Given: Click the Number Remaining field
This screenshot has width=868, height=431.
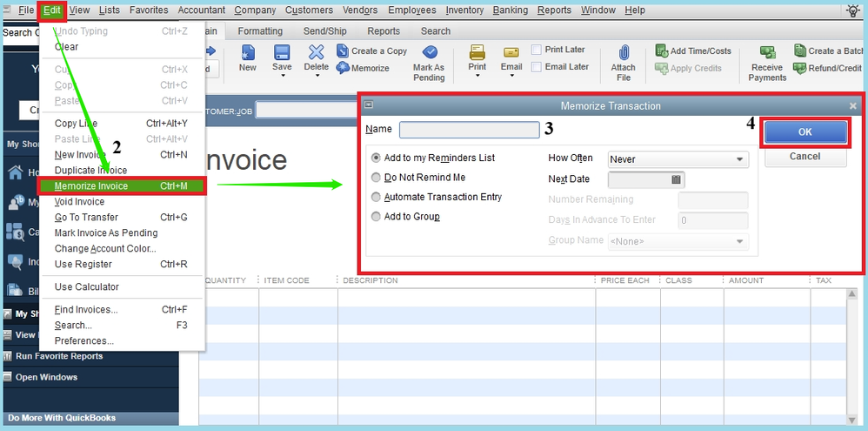Looking at the screenshot, I should tap(713, 200).
